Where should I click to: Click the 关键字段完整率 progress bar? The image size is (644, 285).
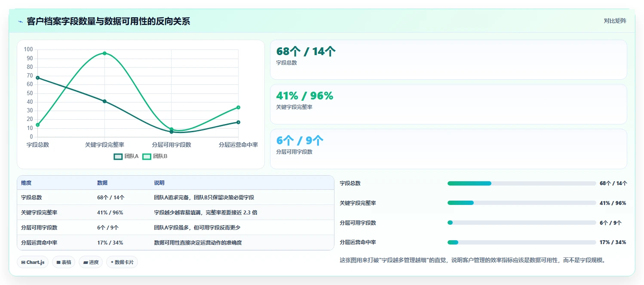pos(522,203)
